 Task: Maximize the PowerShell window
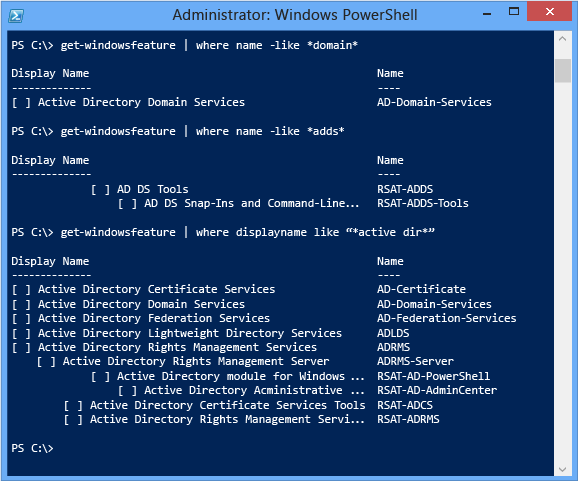(513, 11)
